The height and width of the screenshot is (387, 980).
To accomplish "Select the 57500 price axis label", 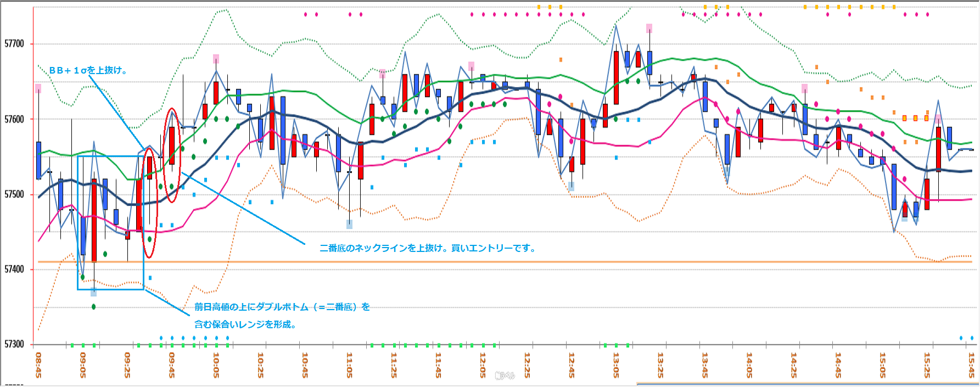I will click(x=14, y=194).
